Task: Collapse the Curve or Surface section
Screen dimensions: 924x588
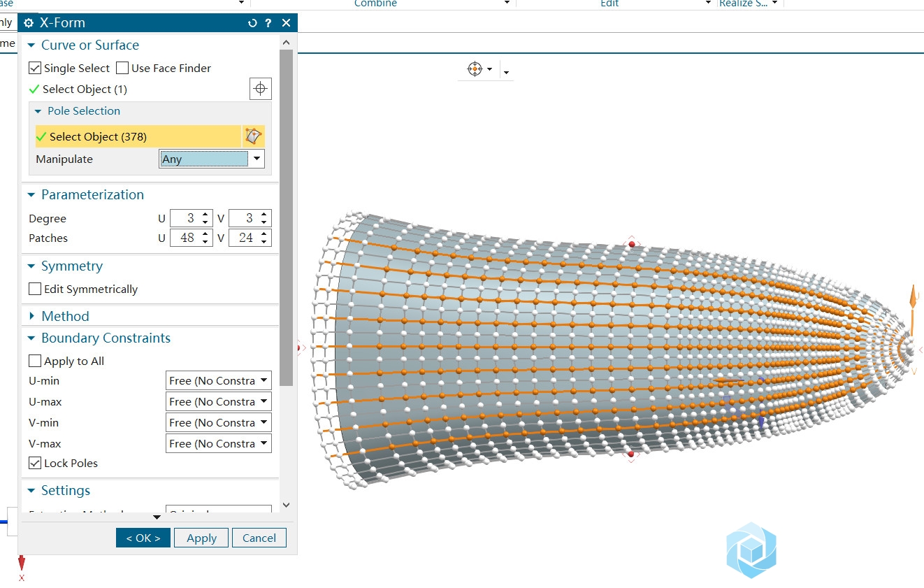Action: 31,45
